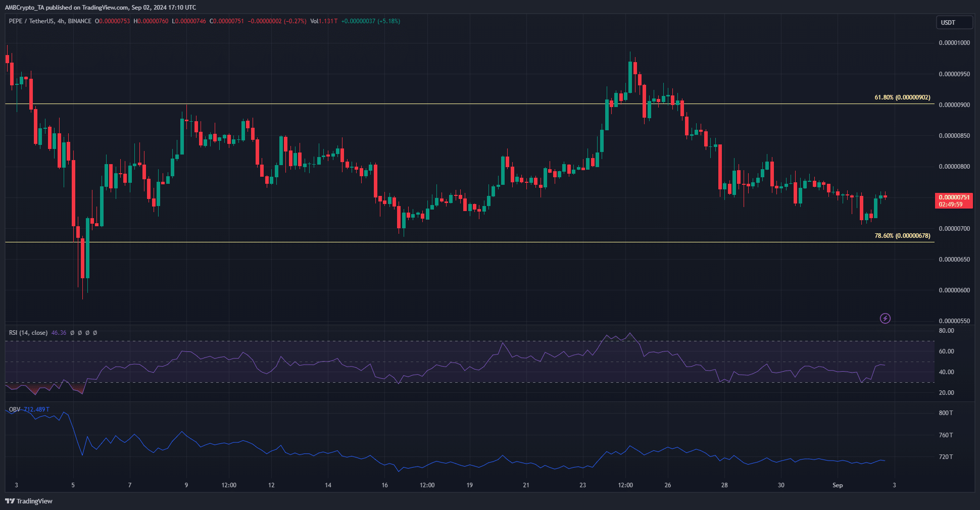This screenshot has height=510, width=980.
Task: Click the OBV indicator label
Action: 15,410
